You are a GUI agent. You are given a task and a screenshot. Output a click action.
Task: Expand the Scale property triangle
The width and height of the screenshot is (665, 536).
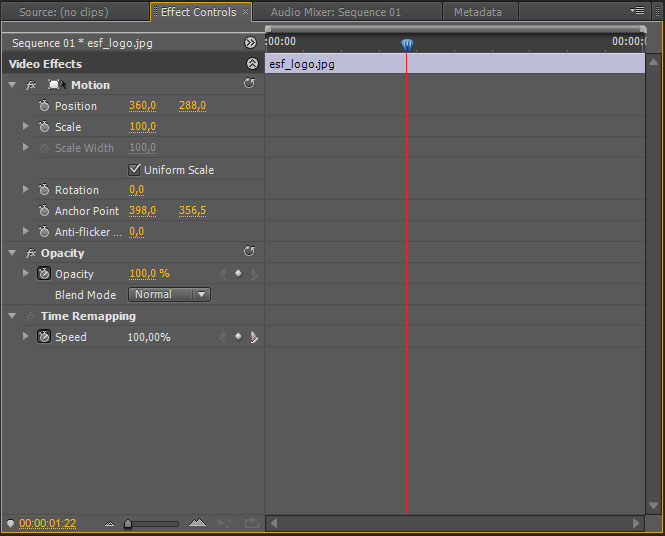click(25, 126)
